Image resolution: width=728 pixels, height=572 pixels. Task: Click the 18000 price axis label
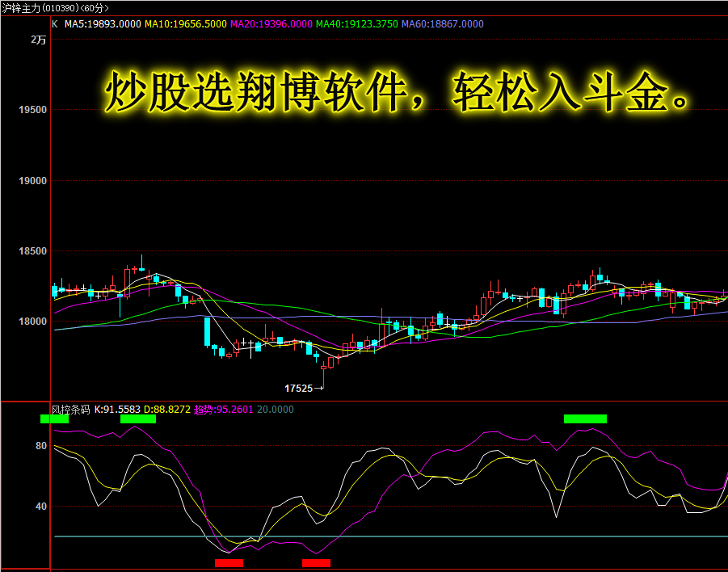coord(32,322)
